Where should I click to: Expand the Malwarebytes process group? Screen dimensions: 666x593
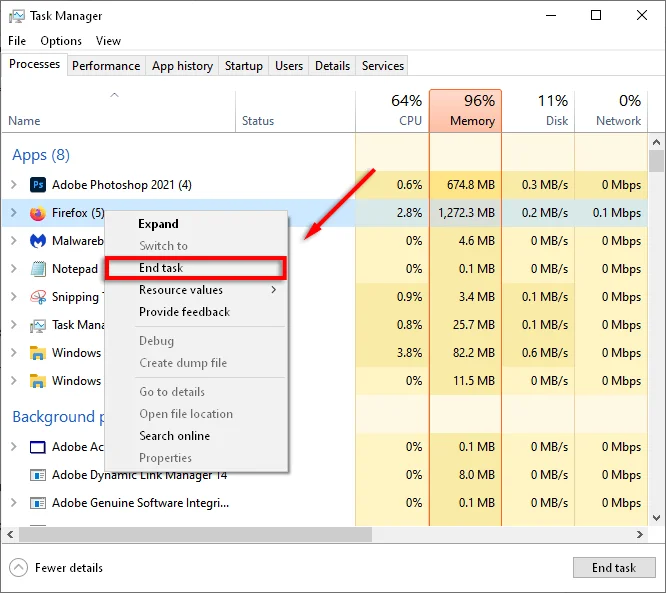click(x=14, y=241)
